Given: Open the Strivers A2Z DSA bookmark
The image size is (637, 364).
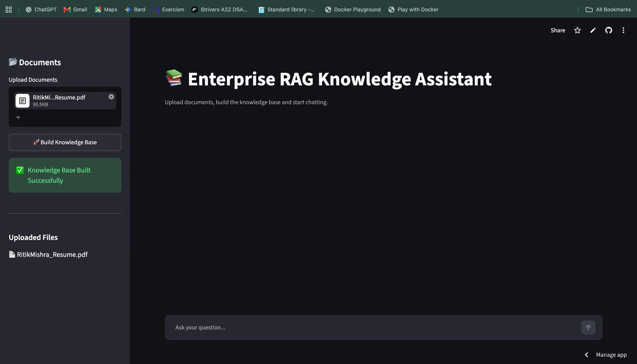Looking at the screenshot, I should [x=219, y=10].
